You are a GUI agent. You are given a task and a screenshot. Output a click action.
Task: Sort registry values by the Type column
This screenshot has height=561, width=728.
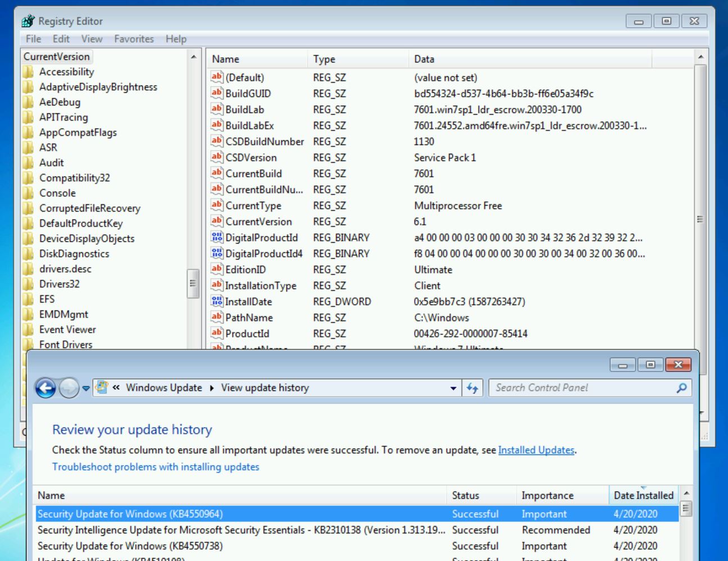pos(358,59)
